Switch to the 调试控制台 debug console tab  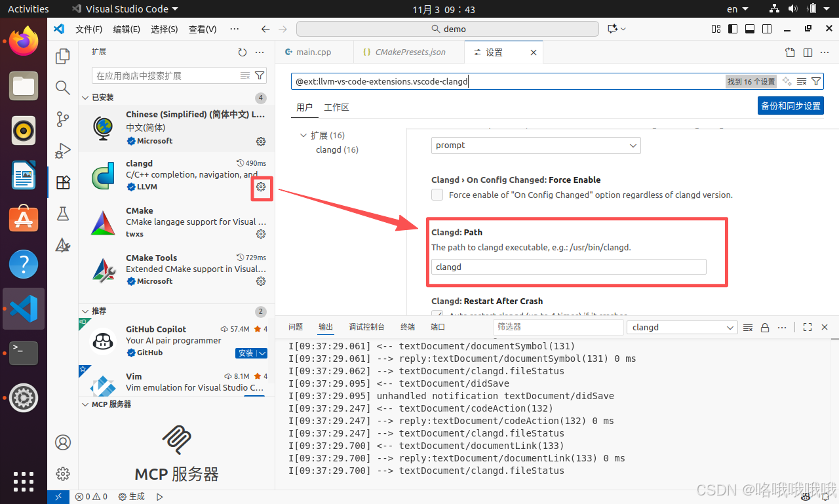366,327
